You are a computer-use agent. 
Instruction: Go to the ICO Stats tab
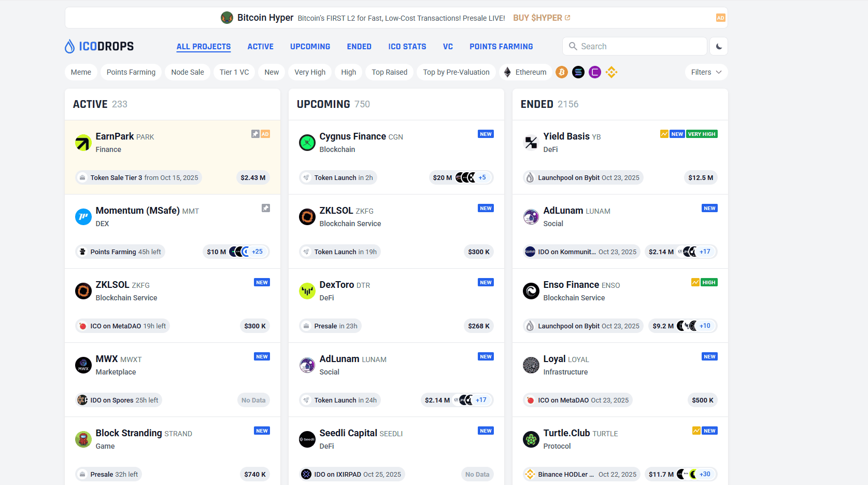point(407,47)
